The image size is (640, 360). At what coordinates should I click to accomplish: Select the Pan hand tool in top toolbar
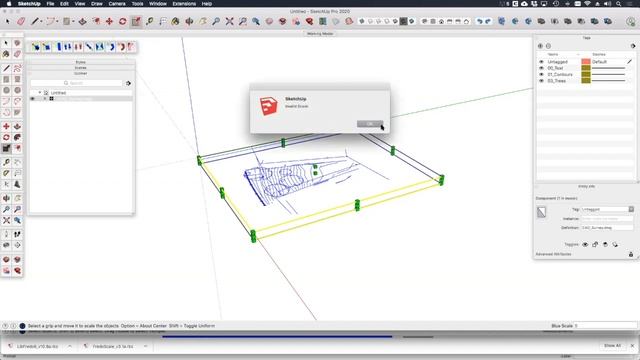(203, 21)
